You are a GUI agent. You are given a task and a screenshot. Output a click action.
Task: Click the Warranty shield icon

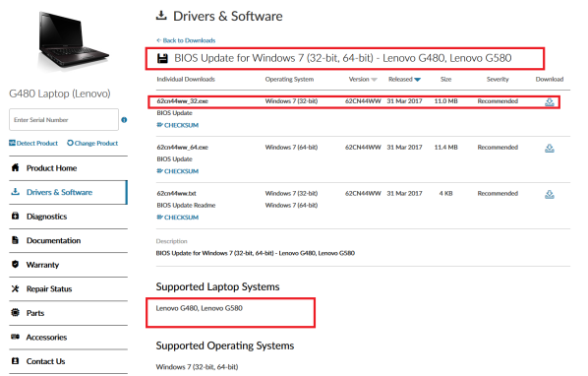15,264
